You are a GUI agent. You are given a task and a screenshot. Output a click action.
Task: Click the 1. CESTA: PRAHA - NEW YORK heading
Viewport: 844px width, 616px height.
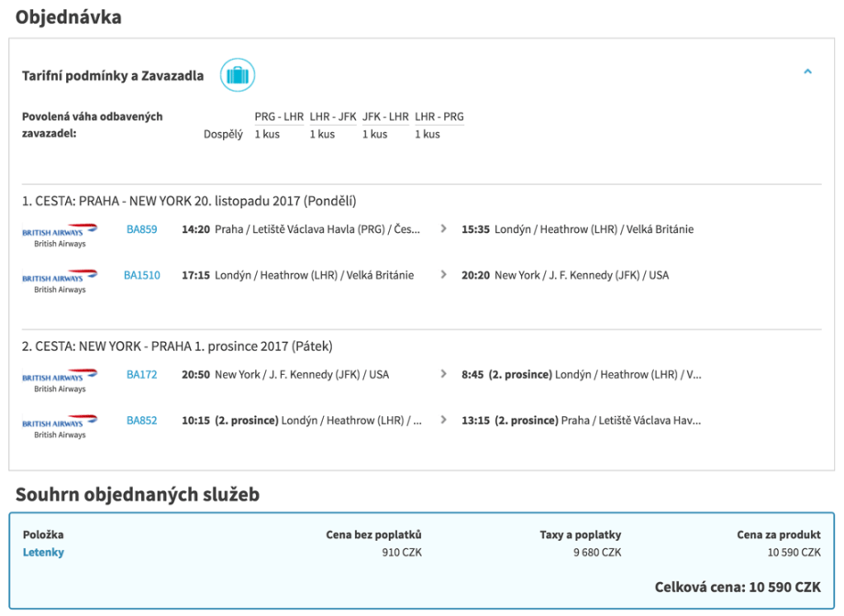coord(188,201)
